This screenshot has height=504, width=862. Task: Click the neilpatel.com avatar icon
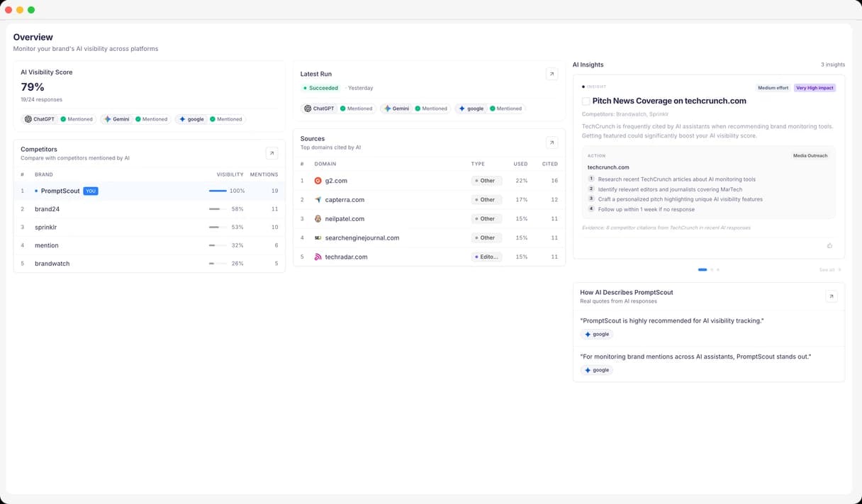(x=318, y=218)
